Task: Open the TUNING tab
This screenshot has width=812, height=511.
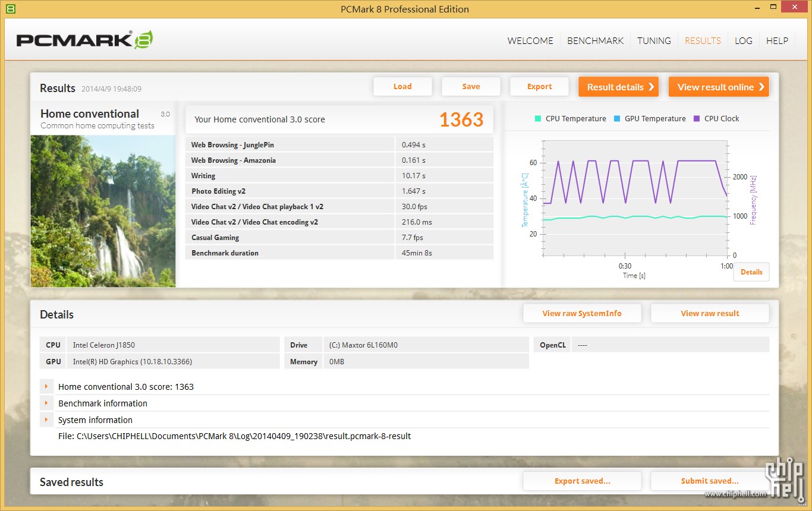Action: tap(654, 40)
